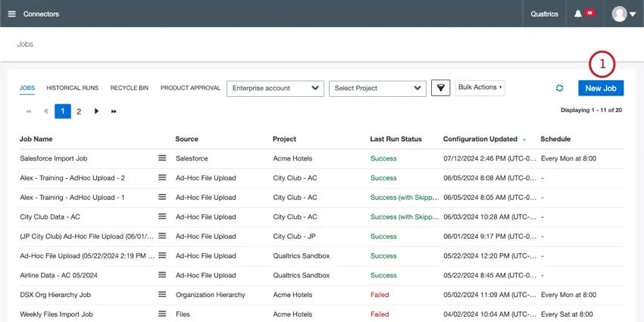The width and height of the screenshot is (644, 322).
Task: Open Salesforce Import Job row menu
Action: tap(161, 158)
